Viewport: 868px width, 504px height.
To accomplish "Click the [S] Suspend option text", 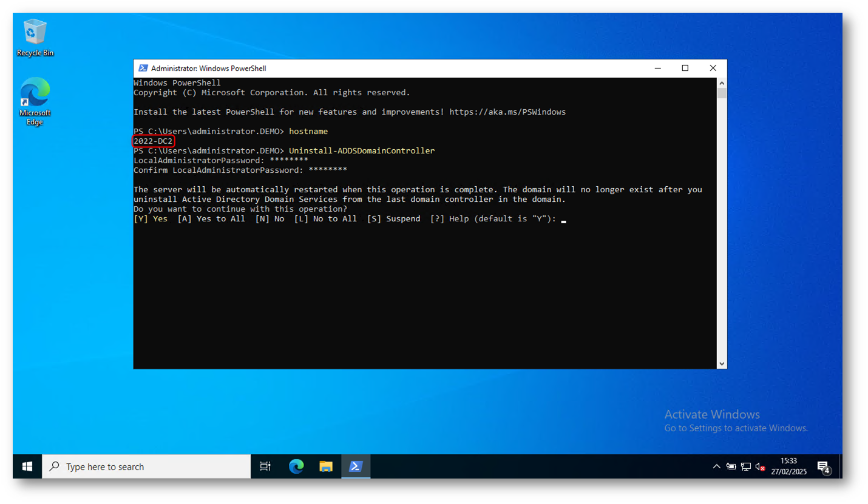I will pos(393,219).
